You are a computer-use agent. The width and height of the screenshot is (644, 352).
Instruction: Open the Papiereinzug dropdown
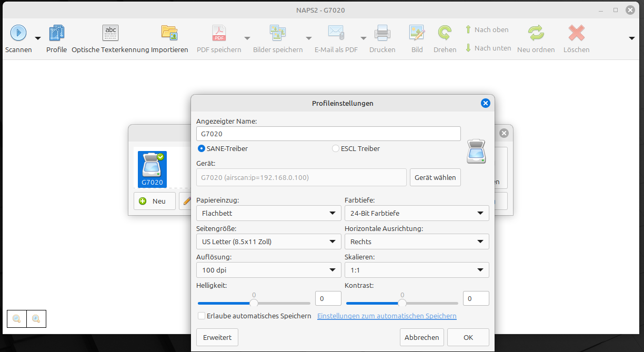(x=269, y=213)
